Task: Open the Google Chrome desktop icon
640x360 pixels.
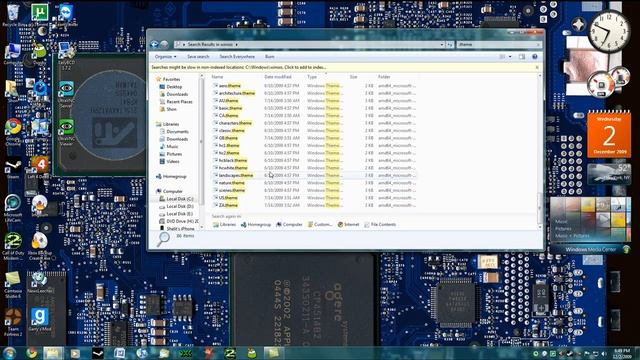Action: (13, 132)
